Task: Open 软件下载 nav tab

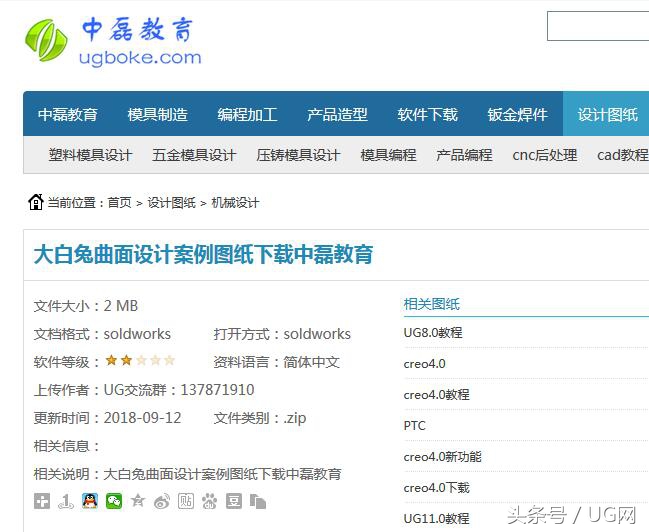Action: pos(428,114)
